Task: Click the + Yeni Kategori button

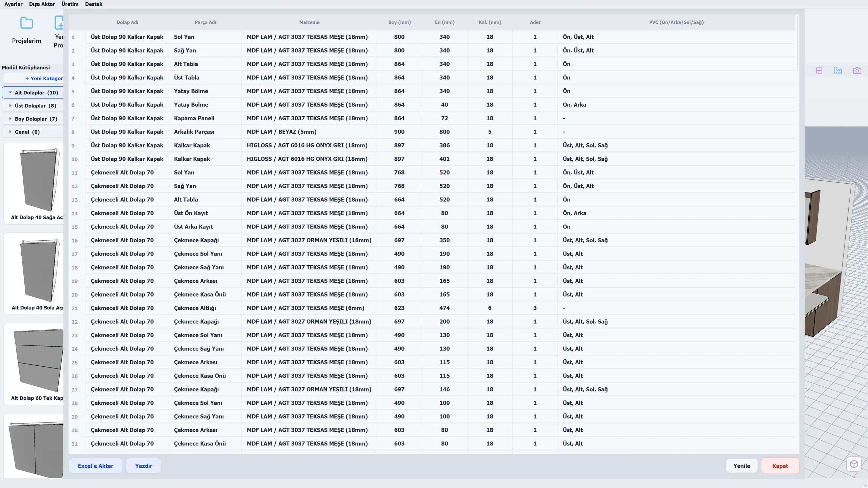Action: 33,78
